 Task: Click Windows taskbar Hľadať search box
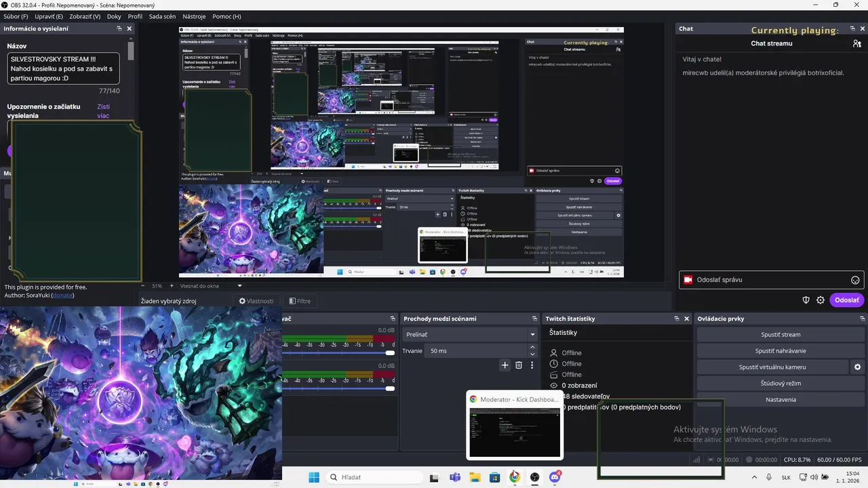pyautogui.click(x=376, y=477)
